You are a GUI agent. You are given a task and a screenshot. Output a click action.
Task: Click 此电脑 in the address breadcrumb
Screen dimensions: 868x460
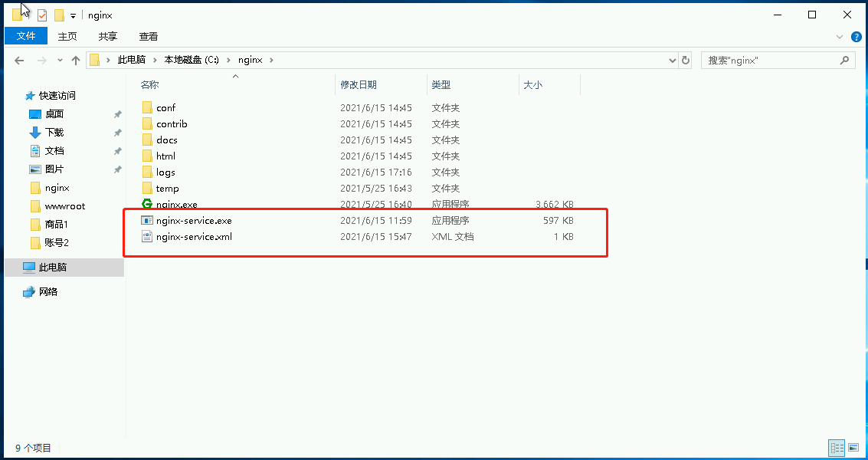[x=131, y=60]
